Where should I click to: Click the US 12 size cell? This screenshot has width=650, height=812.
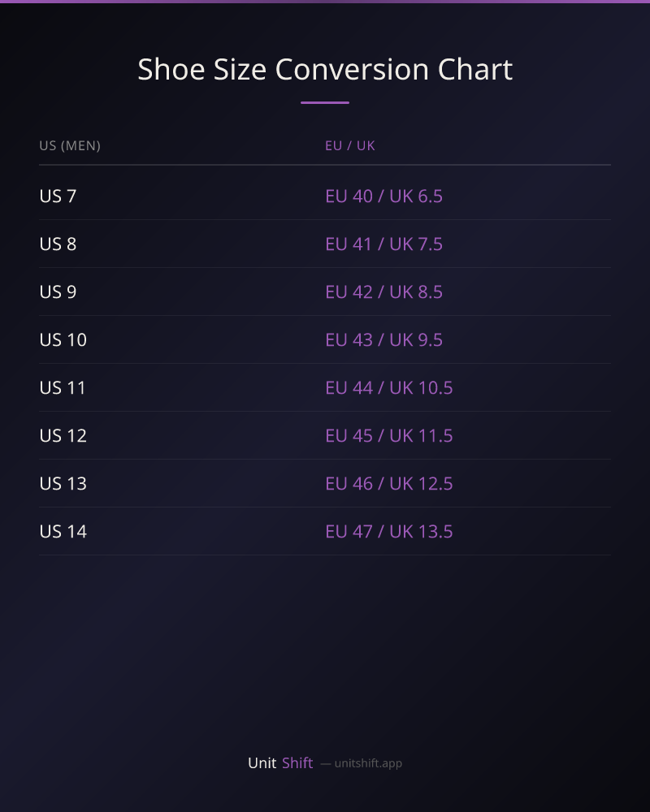point(63,435)
